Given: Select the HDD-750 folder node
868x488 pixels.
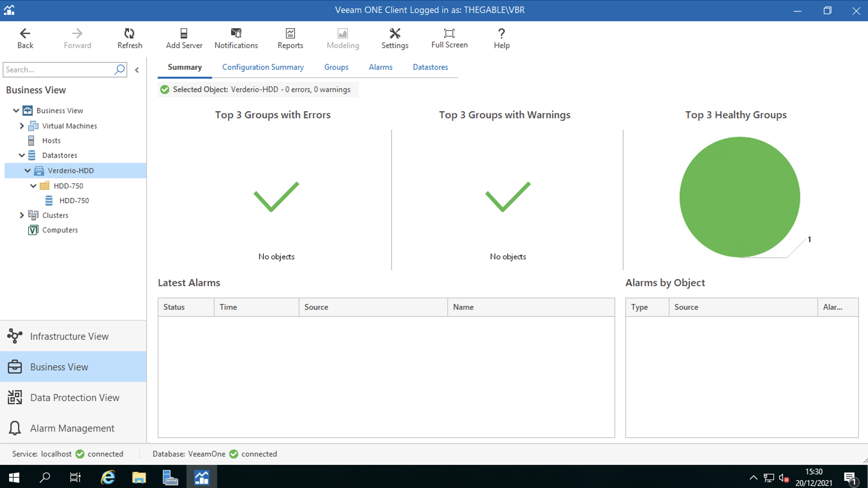Looking at the screenshot, I should [x=68, y=186].
